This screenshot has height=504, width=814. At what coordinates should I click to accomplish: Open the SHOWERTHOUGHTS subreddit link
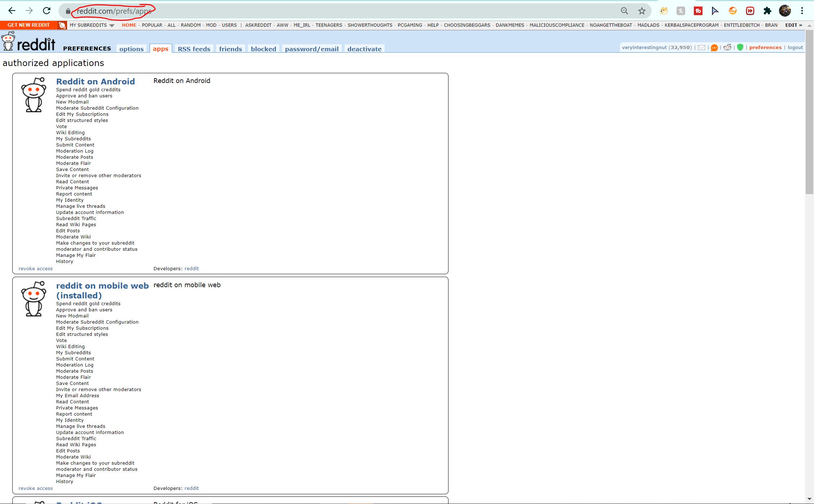coord(370,25)
